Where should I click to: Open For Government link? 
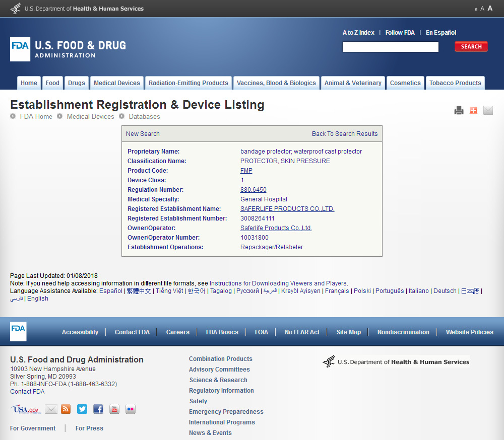(x=32, y=428)
